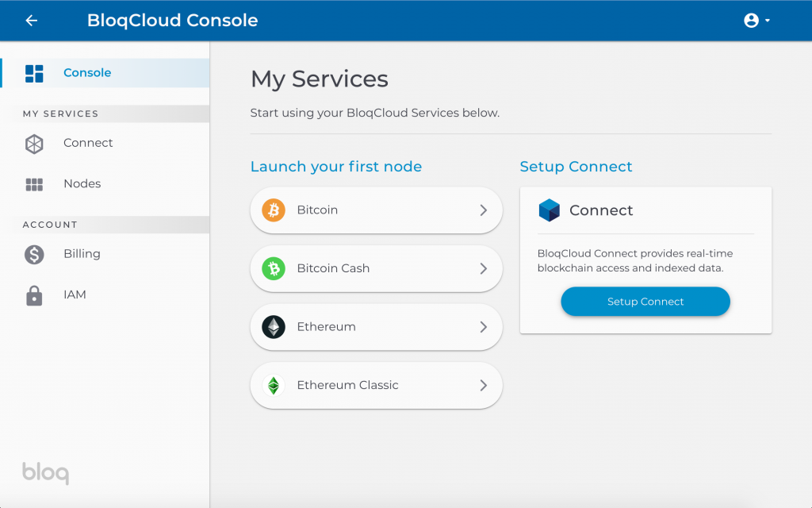The width and height of the screenshot is (812, 508).
Task: Click the Nodes grid icon in the sidebar
Action: coord(35,183)
